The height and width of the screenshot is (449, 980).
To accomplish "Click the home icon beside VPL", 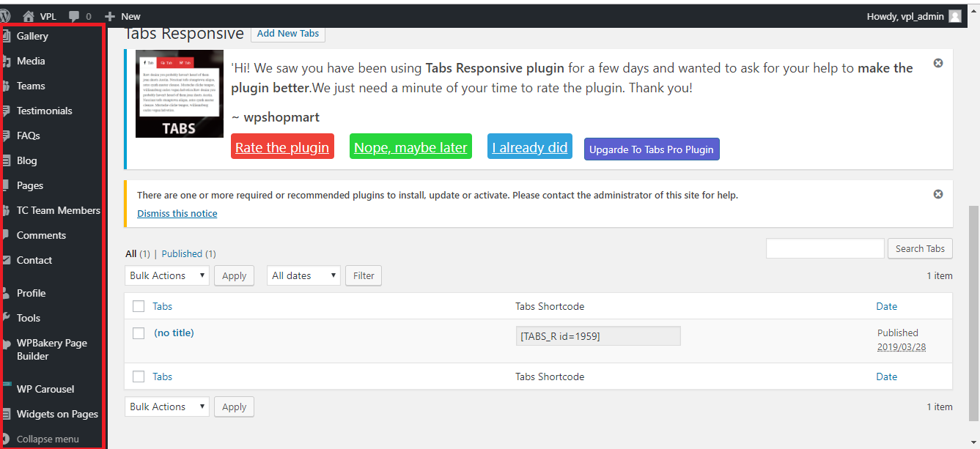I will tap(29, 16).
